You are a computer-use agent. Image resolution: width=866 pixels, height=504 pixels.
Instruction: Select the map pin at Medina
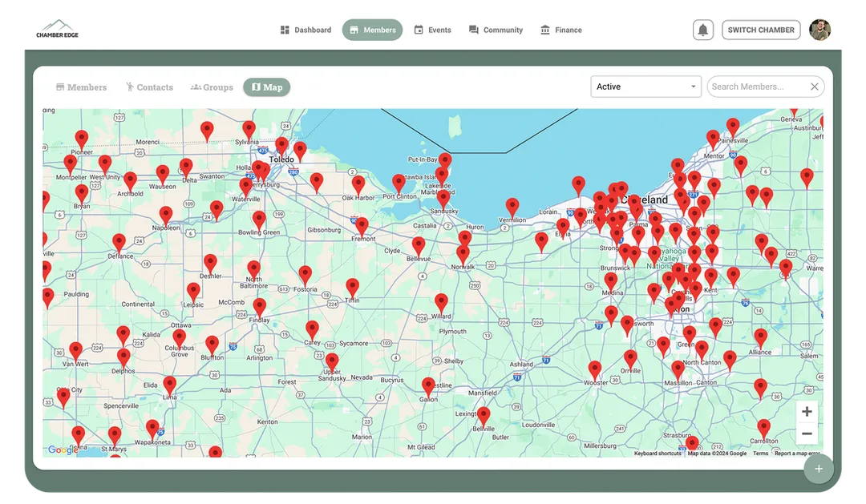(x=611, y=282)
